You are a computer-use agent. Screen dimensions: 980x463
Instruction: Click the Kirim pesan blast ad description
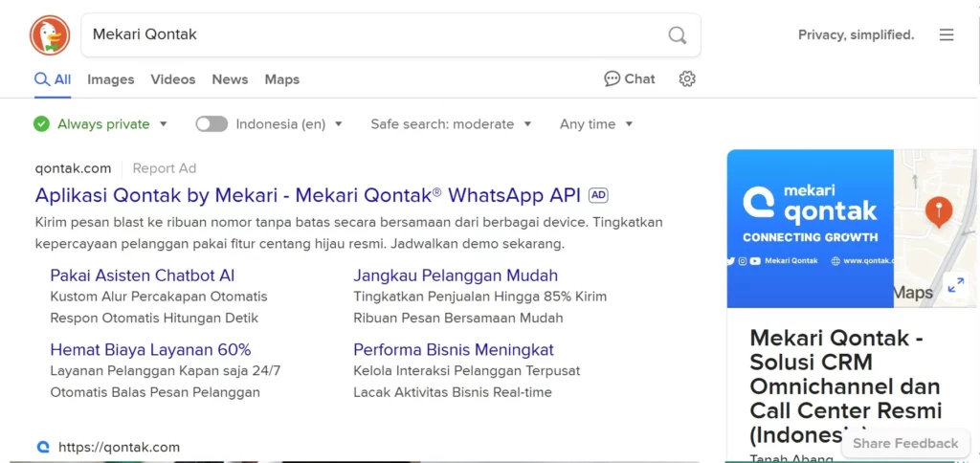point(348,233)
